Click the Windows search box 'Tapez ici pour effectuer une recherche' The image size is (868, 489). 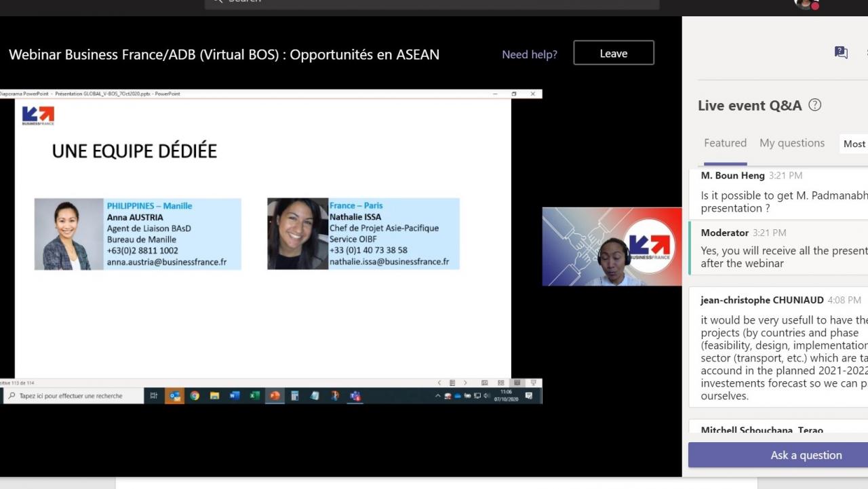(73, 395)
